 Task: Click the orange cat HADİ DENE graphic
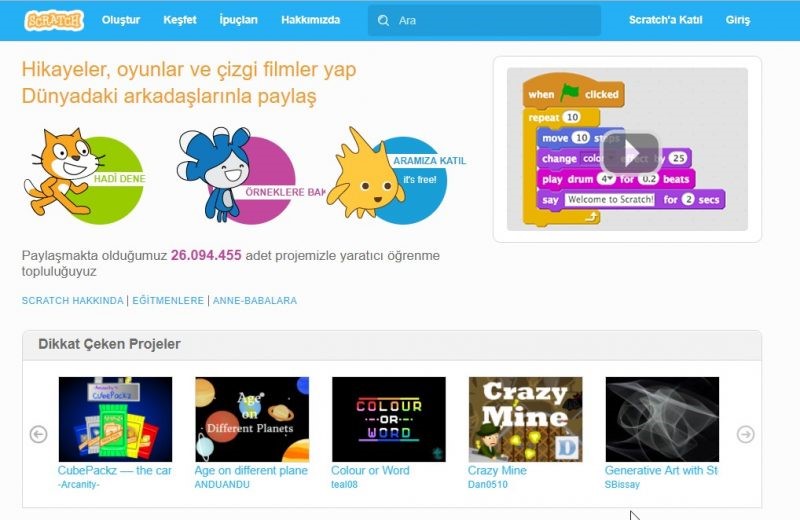85,176
